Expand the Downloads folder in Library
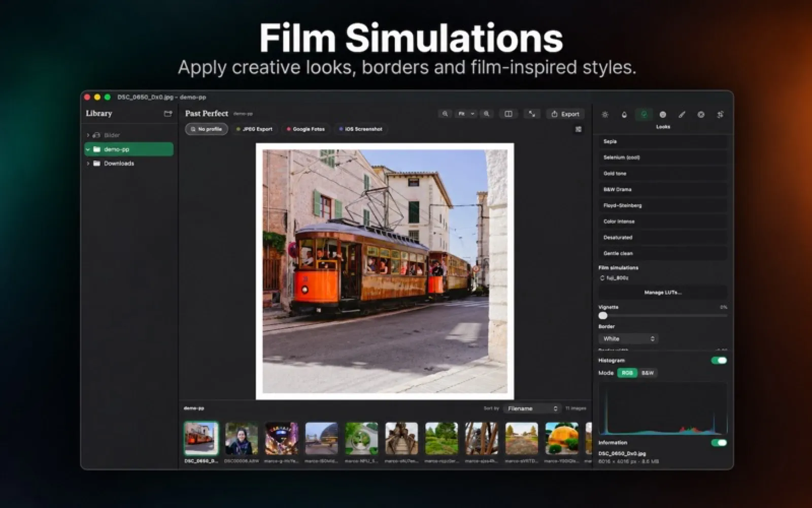Image resolution: width=812 pixels, height=508 pixels. click(x=88, y=164)
